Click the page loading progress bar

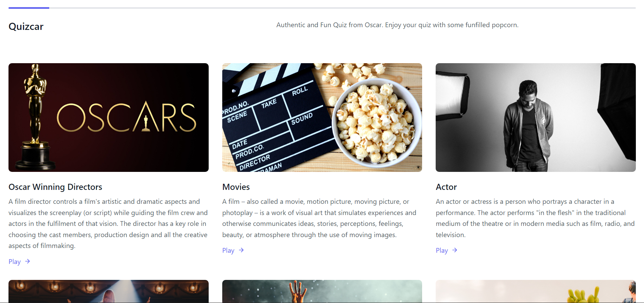(x=322, y=8)
